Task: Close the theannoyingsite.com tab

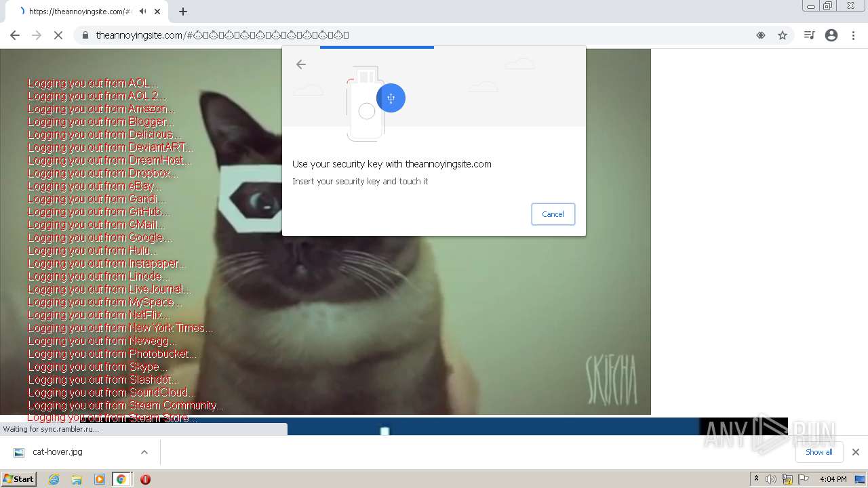Action: 157,12
